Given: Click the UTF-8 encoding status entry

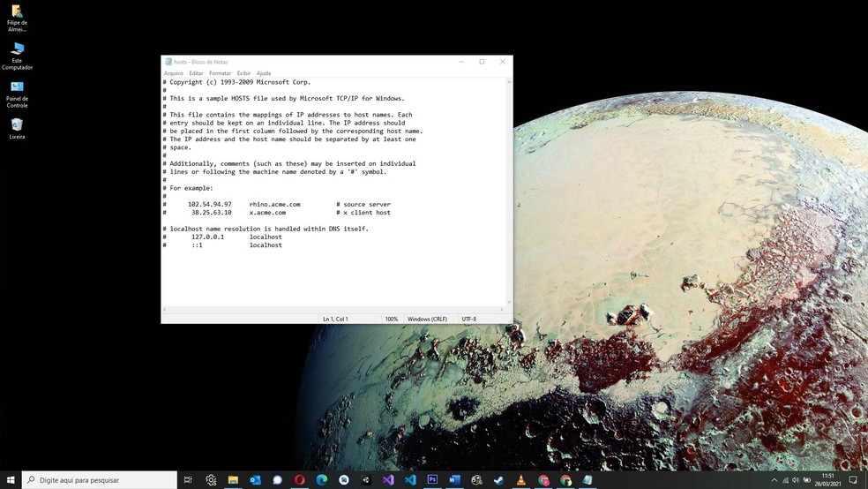Looking at the screenshot, I should (x=469, y=319).
